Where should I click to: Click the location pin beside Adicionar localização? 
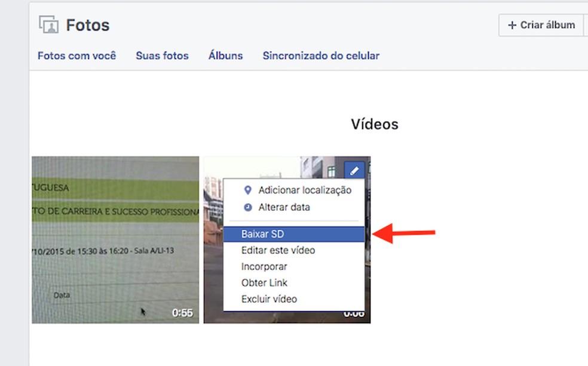point(247,190)
